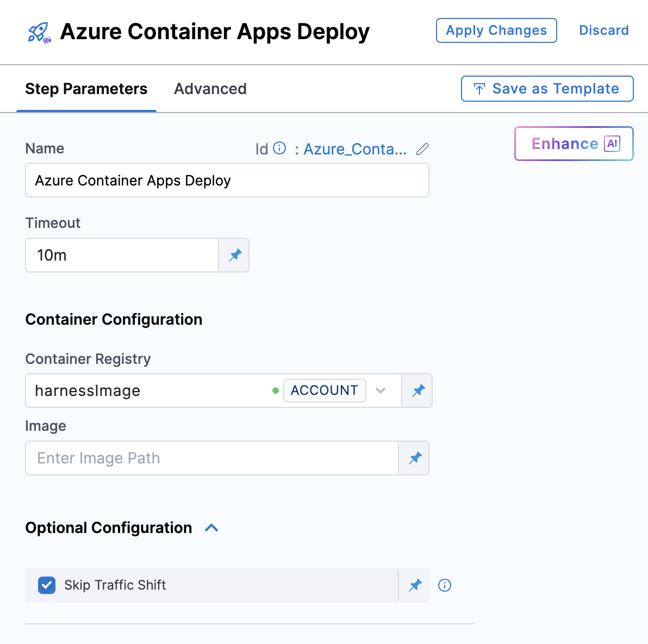Click the rocket deploy step icon
The image size is (648, 644).
39,32
